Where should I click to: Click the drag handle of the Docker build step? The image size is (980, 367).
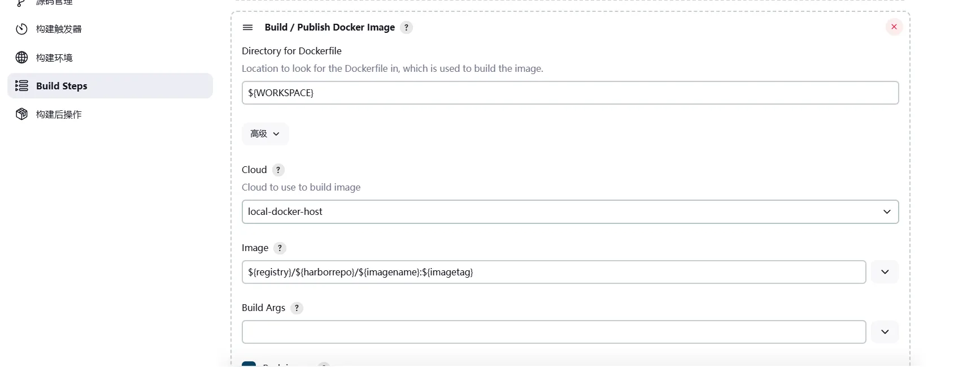(247, 27)
